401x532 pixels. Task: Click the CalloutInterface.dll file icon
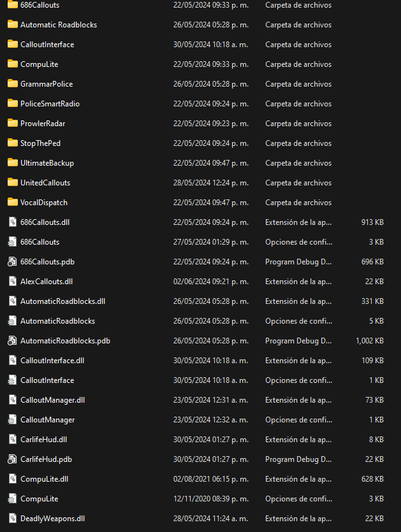[13, 360]
